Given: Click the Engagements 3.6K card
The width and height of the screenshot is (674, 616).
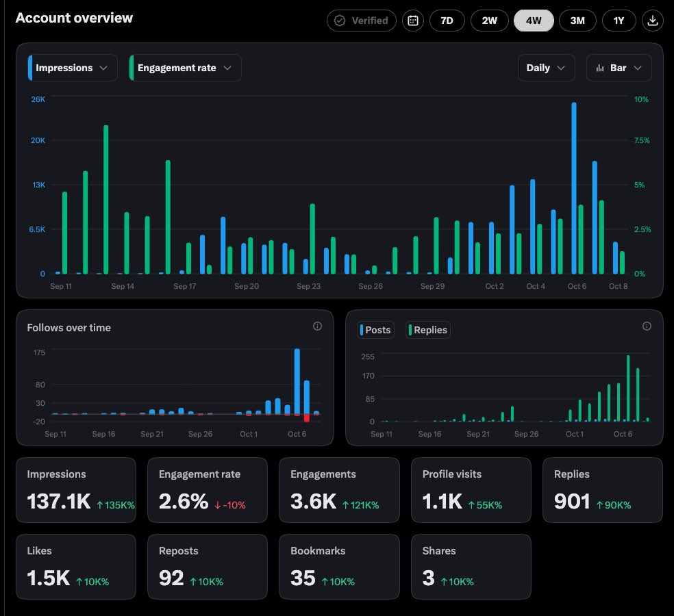Looking at the screenshot, I should click(339, 490).
